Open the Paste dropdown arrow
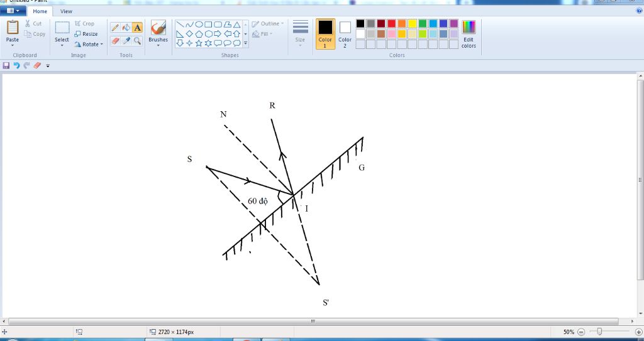This screenshot has width=644, height=341. tap(13, 46)
